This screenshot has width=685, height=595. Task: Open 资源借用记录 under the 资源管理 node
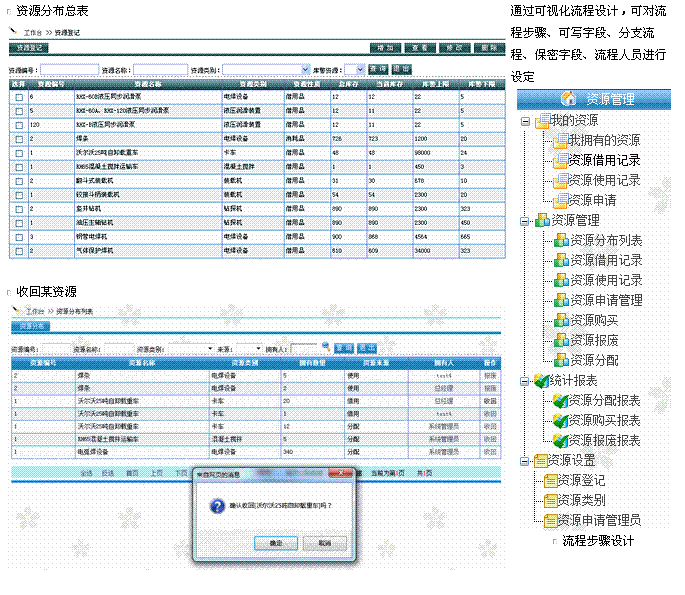(606, 260)
